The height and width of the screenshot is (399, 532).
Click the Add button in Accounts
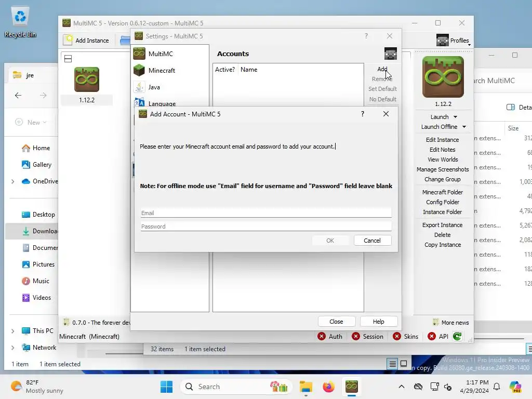point(382,69)
